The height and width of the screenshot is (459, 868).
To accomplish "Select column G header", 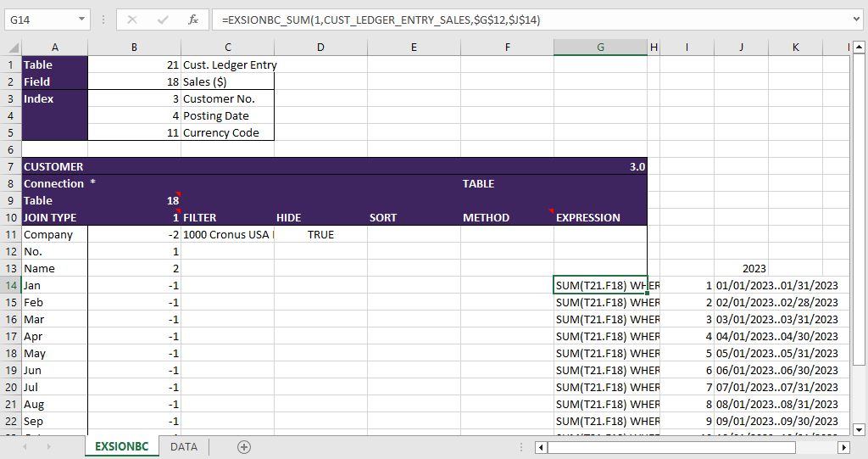I will [601, 48].
